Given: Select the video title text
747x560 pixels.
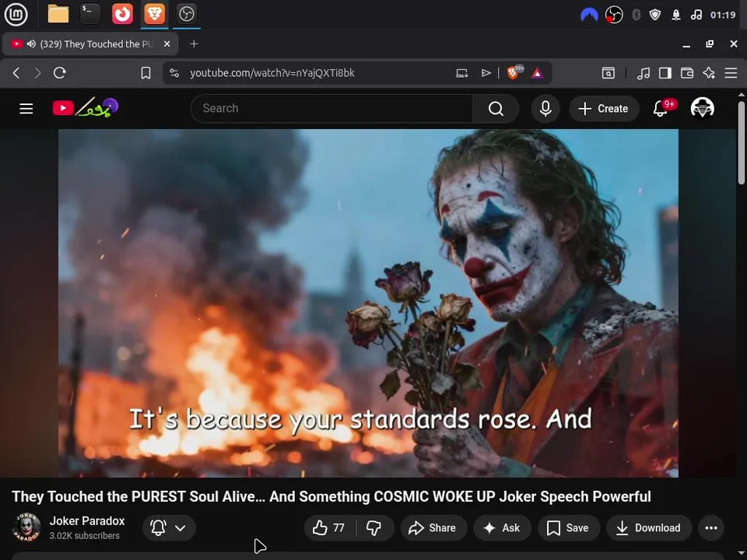Looking at the screenshot, I should coord(331,497).
